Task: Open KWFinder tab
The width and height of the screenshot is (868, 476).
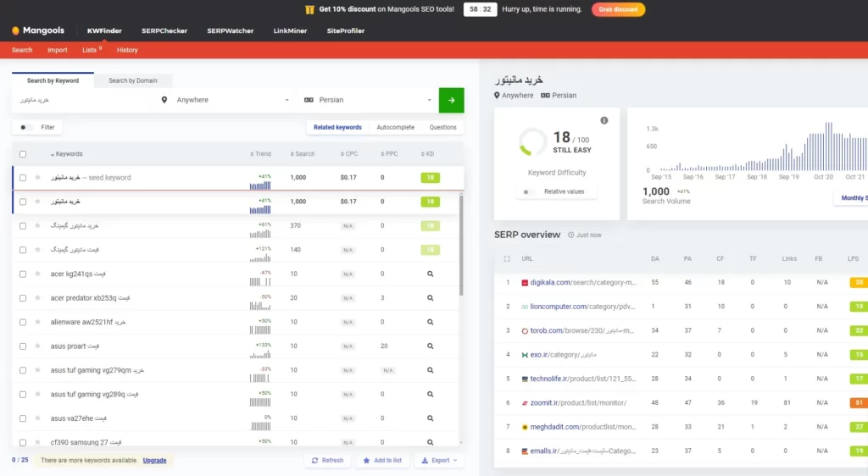Action: coord(104,31)
